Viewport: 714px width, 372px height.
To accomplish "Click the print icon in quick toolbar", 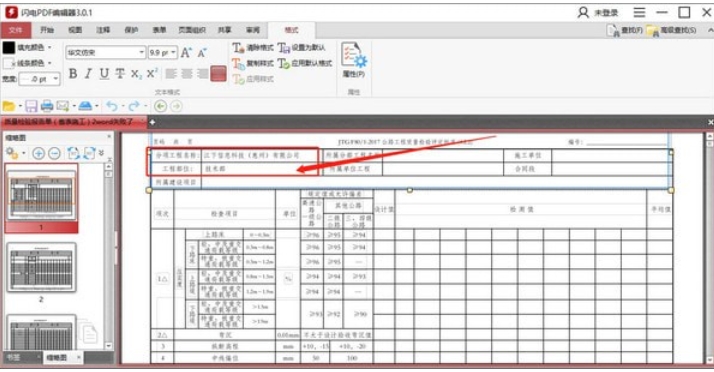I will pyautogui.click(x=47, y=107).
